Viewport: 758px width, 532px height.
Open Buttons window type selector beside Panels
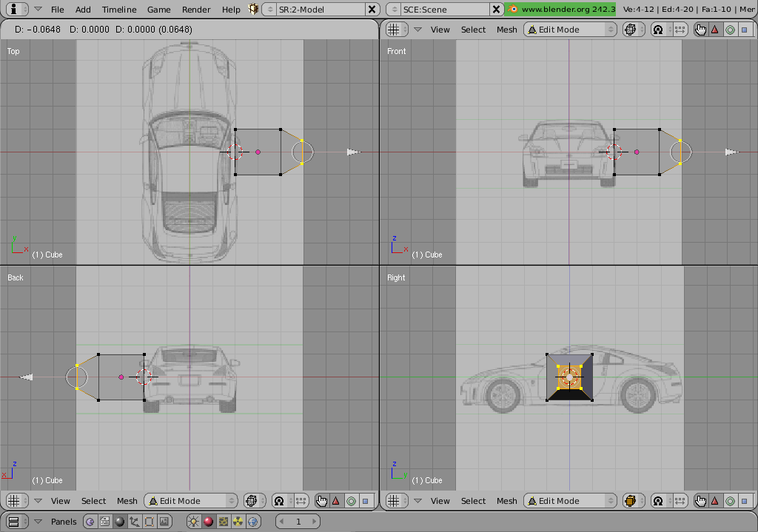18,522
